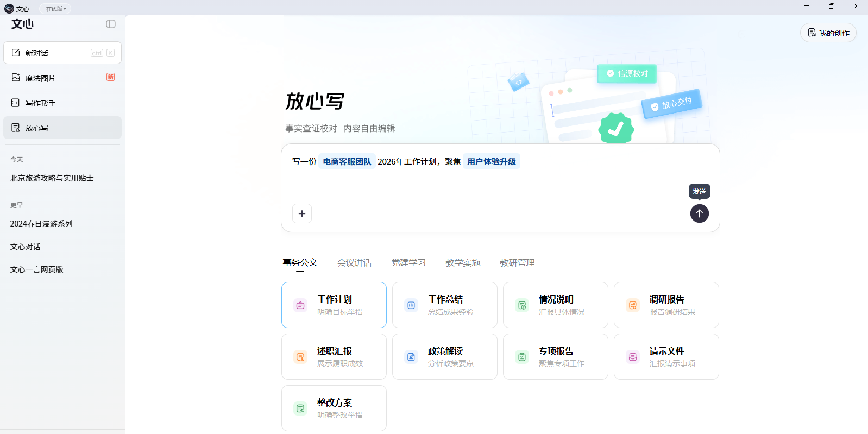Screen dimensions: 868x434
Task: Switch to the 党建学习 tab
Action: coord(408,263)
